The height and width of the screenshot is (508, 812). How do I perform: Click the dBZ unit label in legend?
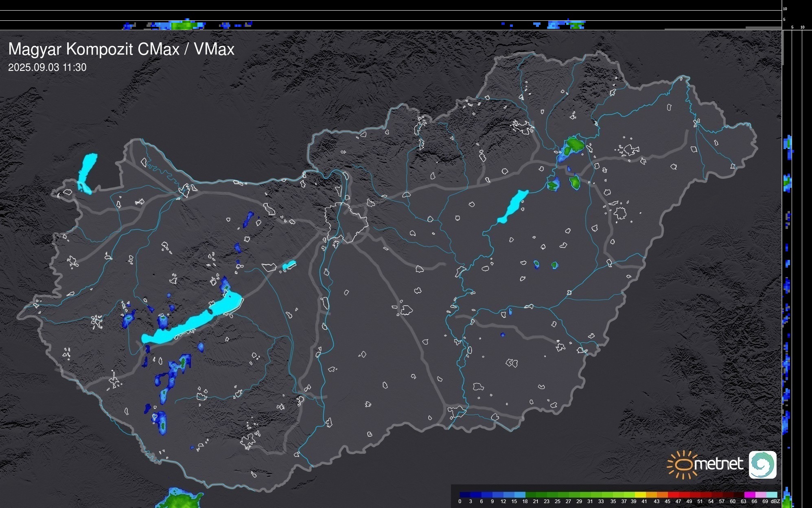(x=775, y=501)
